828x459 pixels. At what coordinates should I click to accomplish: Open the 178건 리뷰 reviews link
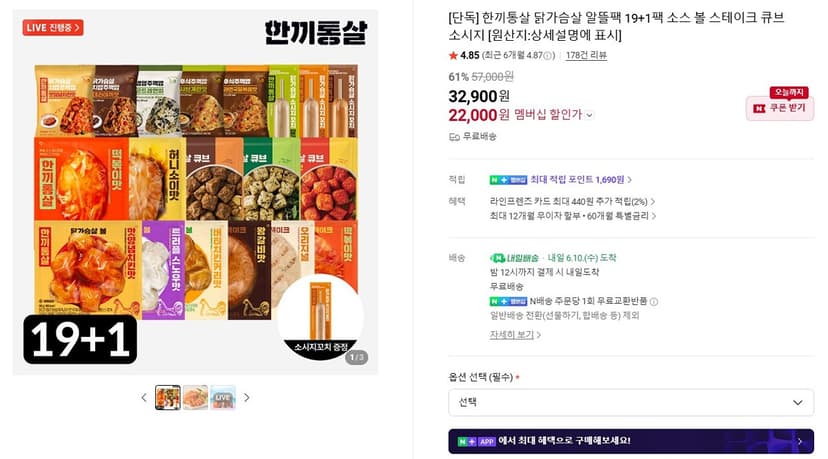point(586,55)
